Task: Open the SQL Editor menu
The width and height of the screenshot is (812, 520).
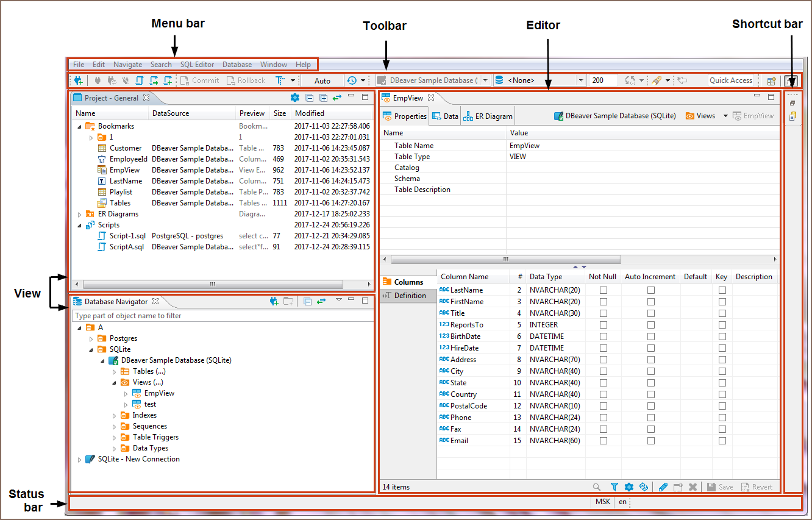Action: (197, 65)
